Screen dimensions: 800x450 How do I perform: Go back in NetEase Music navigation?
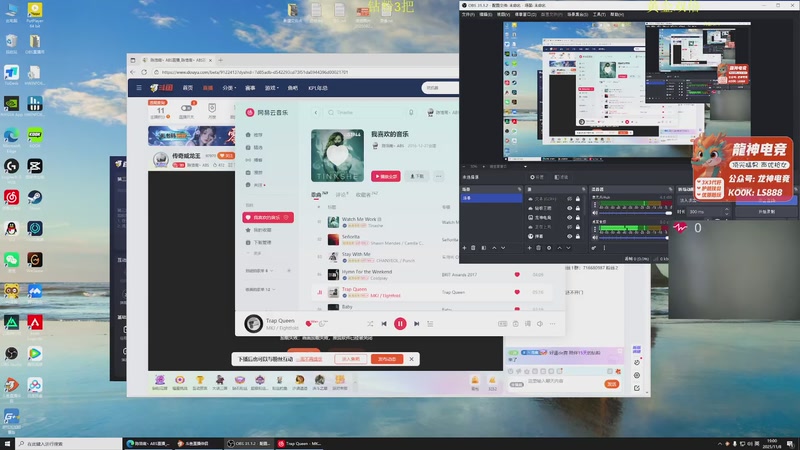[316, 112]
